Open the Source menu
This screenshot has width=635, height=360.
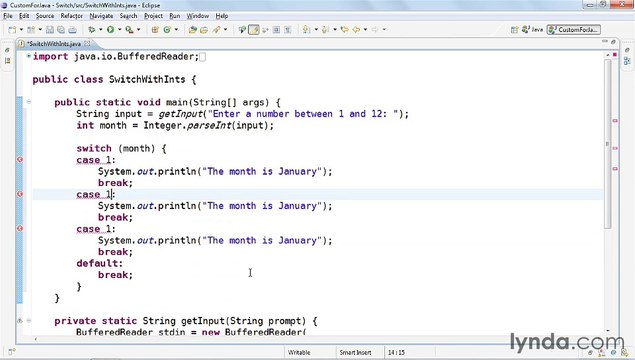[x=45, y=16]
